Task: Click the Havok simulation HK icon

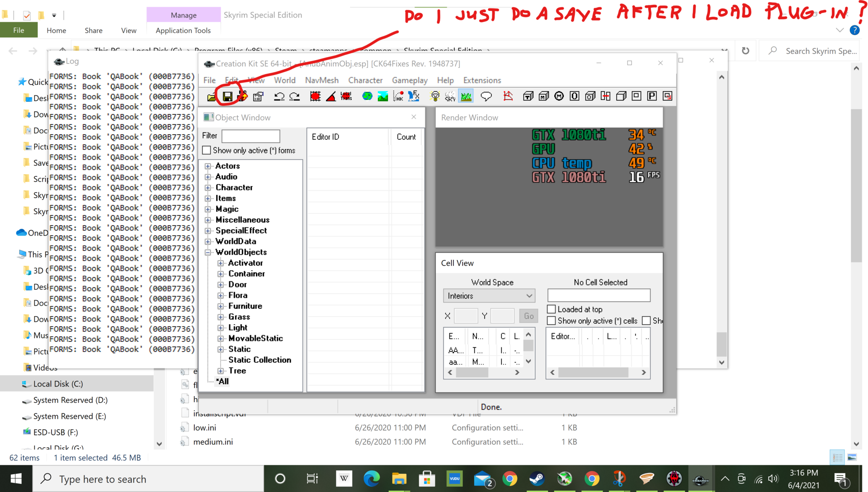Action: coord(398,96)
